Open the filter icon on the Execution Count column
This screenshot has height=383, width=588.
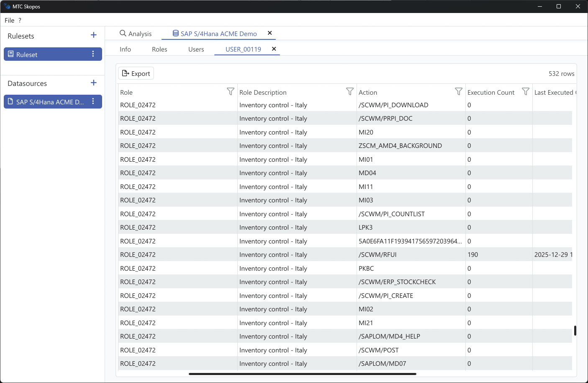526,91
